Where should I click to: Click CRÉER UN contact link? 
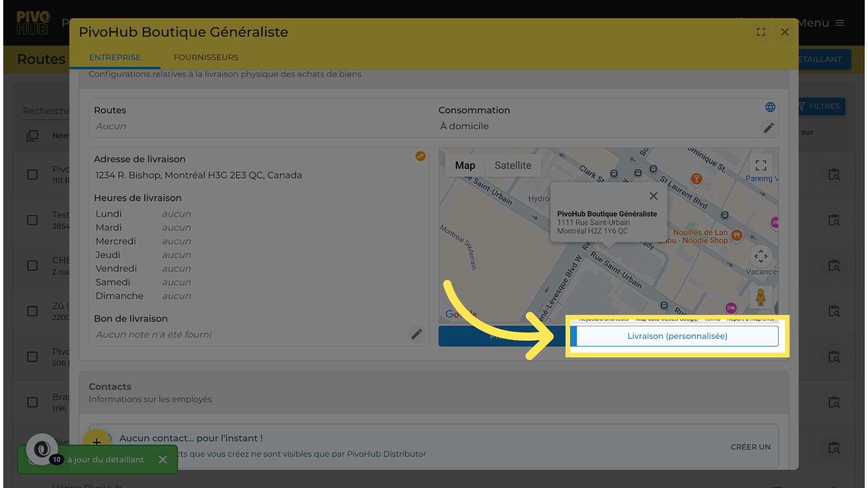point(750,447)
